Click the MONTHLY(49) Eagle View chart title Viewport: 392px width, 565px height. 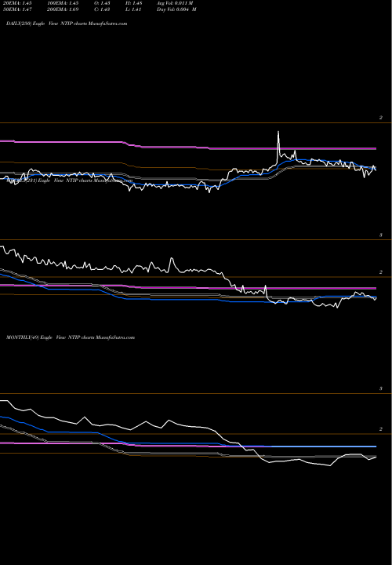71,337
